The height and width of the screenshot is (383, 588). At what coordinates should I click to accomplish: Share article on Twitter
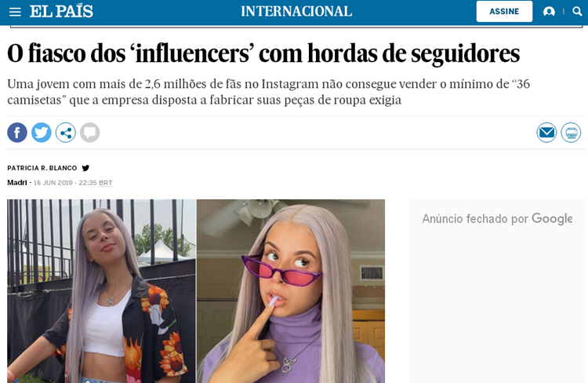tap(42, 133)
